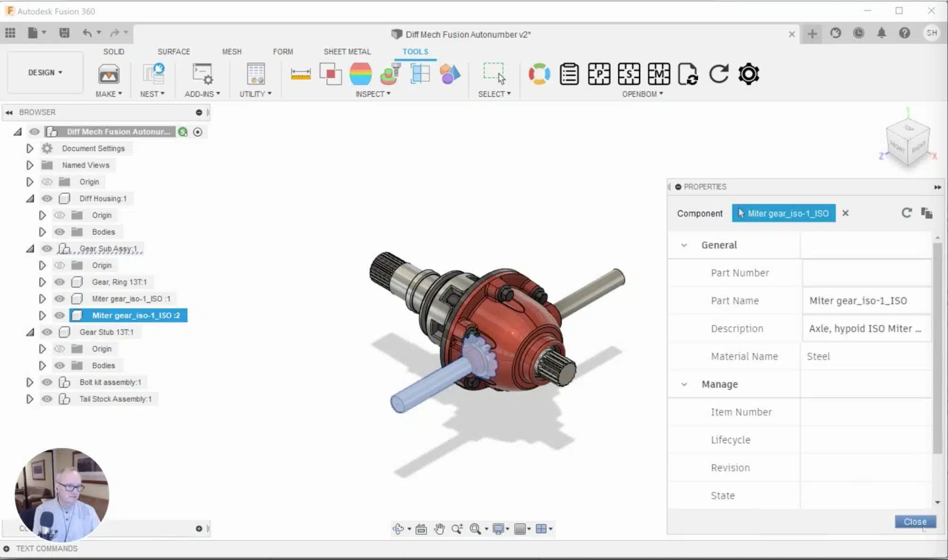The height and width of the screenshot is (560, 948).
Task: Open the OpenBOM settings gear
Action: (749, 74)
